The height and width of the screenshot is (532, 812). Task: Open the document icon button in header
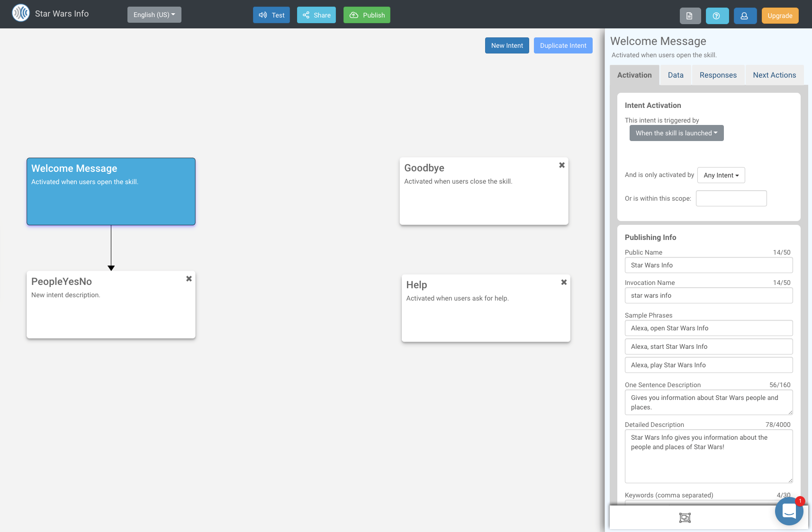coord(690,16)
